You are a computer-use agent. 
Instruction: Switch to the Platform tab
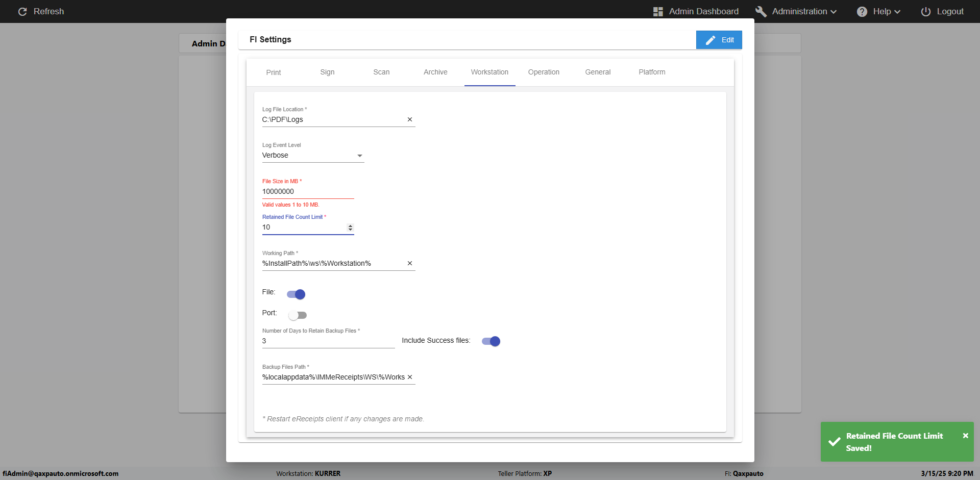pyautogui.click(x=652, y=72)
